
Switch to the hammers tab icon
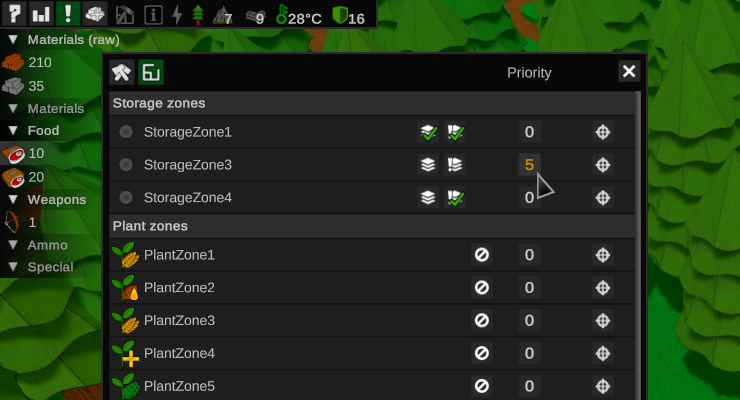coord(122,72)
